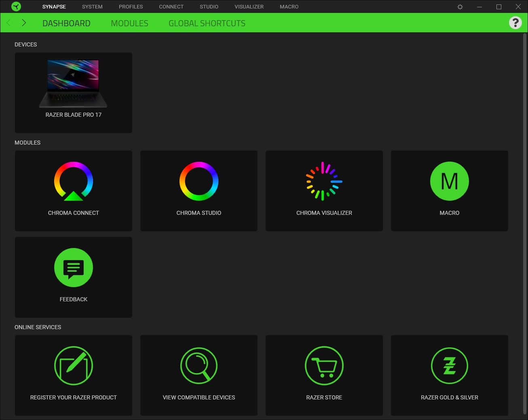This screenshot has width=528, height=420.
Task: Click the Razer Store text
Action: 324,397
